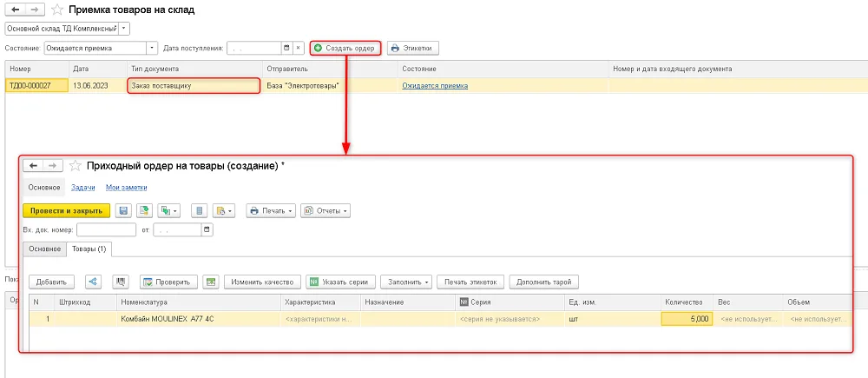Image resolution: width=868 pixels, height=378 pixels.
Task: Clear the Дата поступления field
Action: pos(299,48)
